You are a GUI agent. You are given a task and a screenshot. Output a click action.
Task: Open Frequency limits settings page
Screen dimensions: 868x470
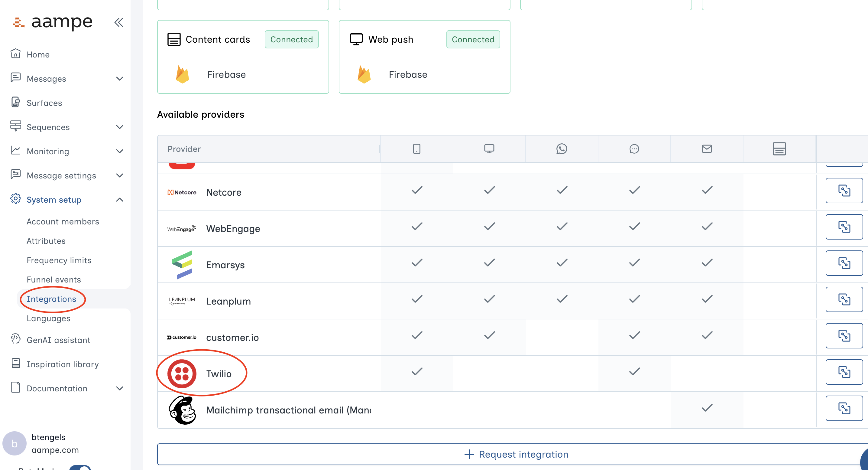click(x=59, y=260)
